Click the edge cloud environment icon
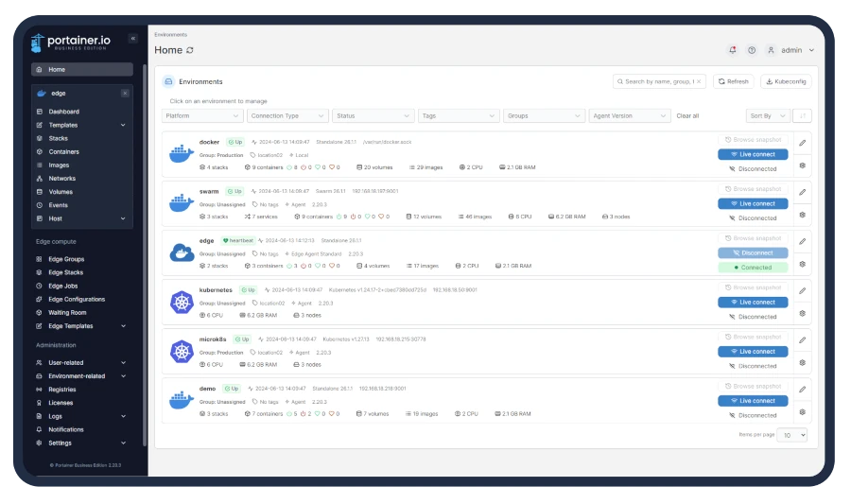Image resolution: width=851 pixels, height=504 pixels. click(182, 252)
